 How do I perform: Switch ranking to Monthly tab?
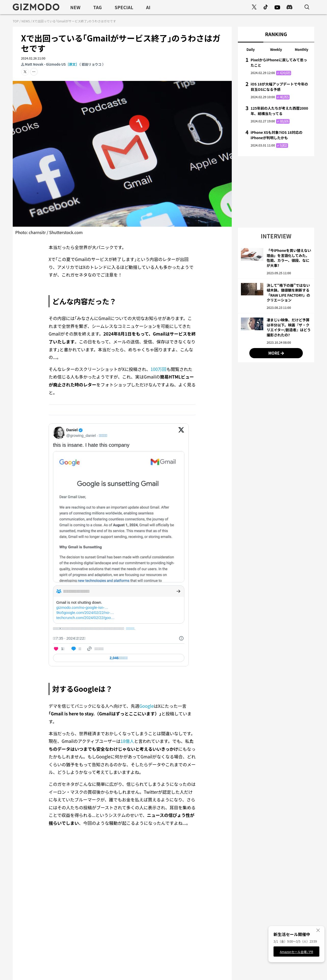point(302,49)
